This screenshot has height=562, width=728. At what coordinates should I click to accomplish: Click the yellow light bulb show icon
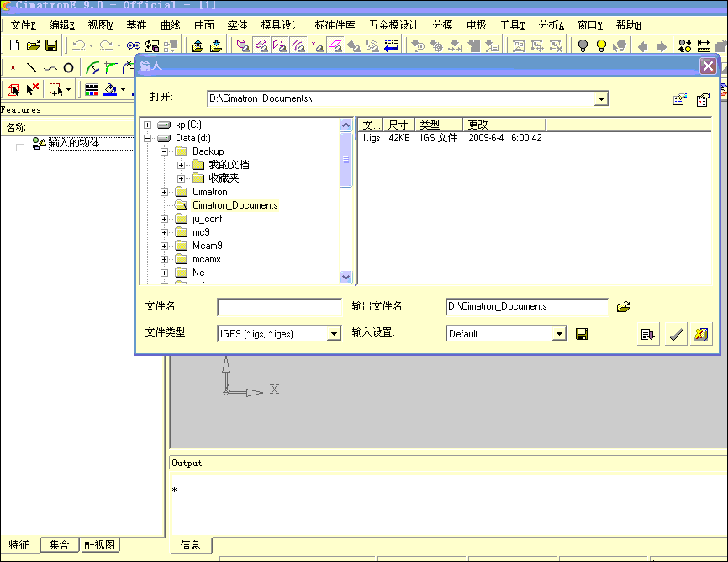601,45
